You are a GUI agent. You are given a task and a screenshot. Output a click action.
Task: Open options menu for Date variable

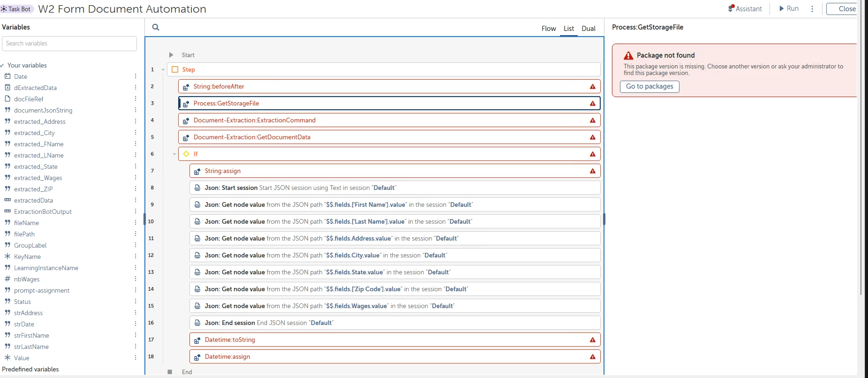point(136,76)
